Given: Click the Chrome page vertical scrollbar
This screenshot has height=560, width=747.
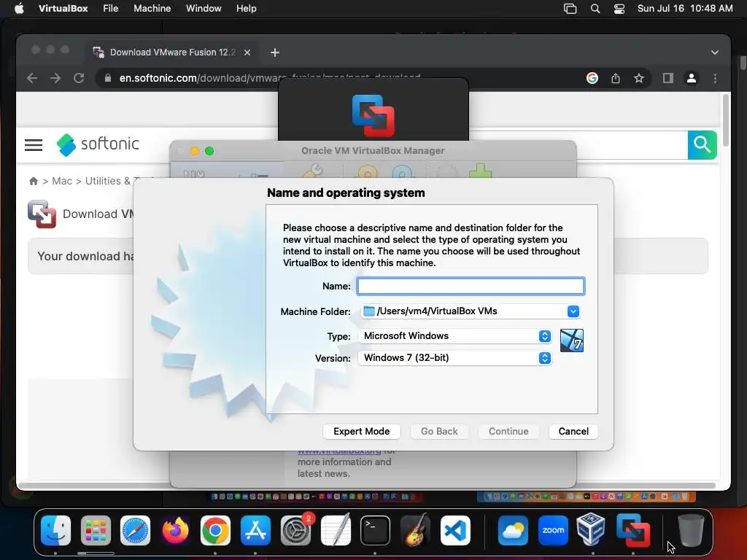Looking at the screenshot, I should click(726, 120).
